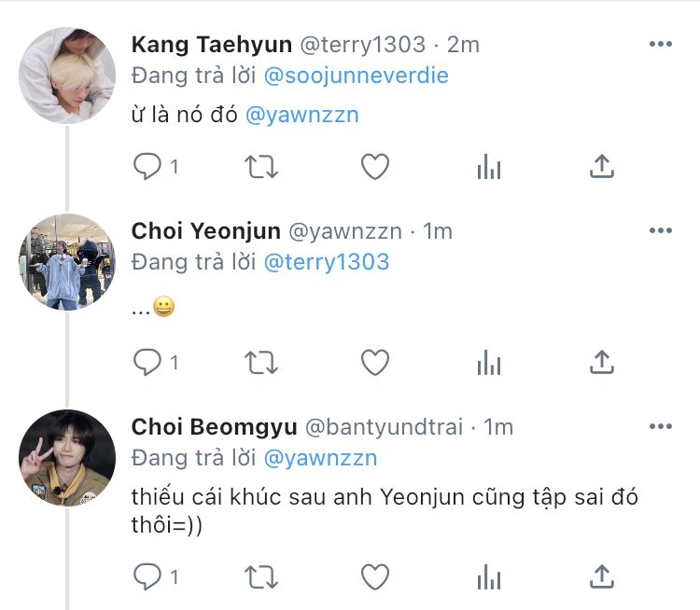This screenshot has height=610, width=700.
Task: Reply to Kang Taehyun's tweet
Action: click(148, 167)
